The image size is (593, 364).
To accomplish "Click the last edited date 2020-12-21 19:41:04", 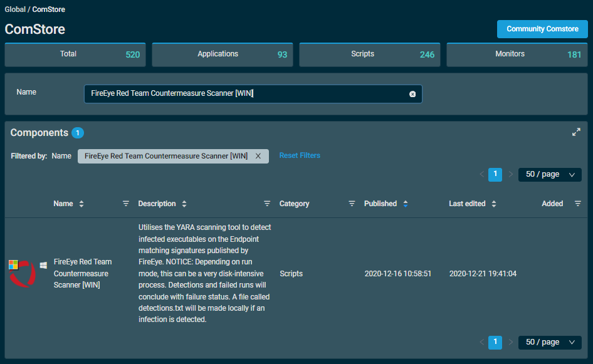I will point(483,274).
